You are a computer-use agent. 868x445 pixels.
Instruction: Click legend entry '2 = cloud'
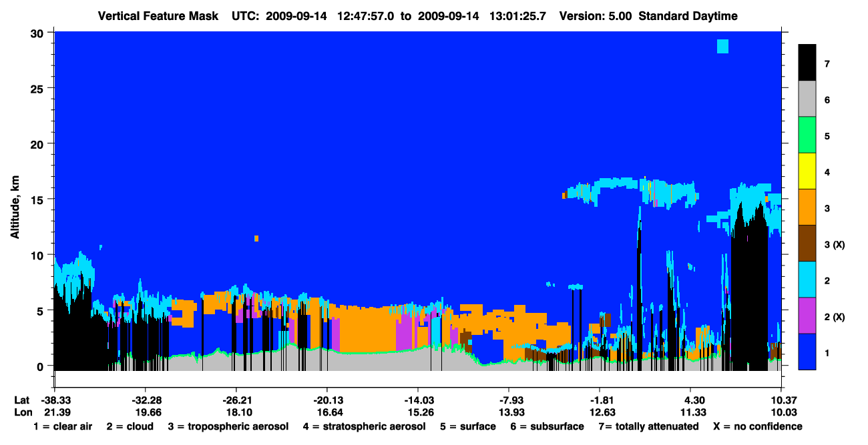coord(130,426)
